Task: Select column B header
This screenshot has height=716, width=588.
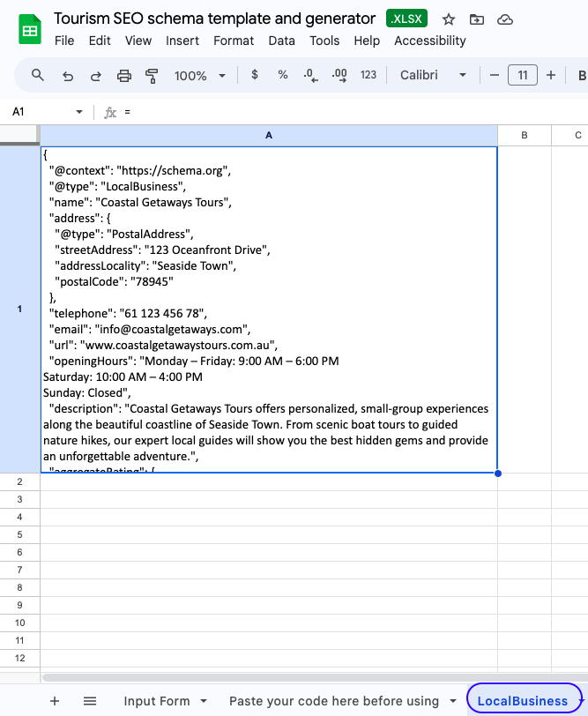Action: (x=525, y=135)
